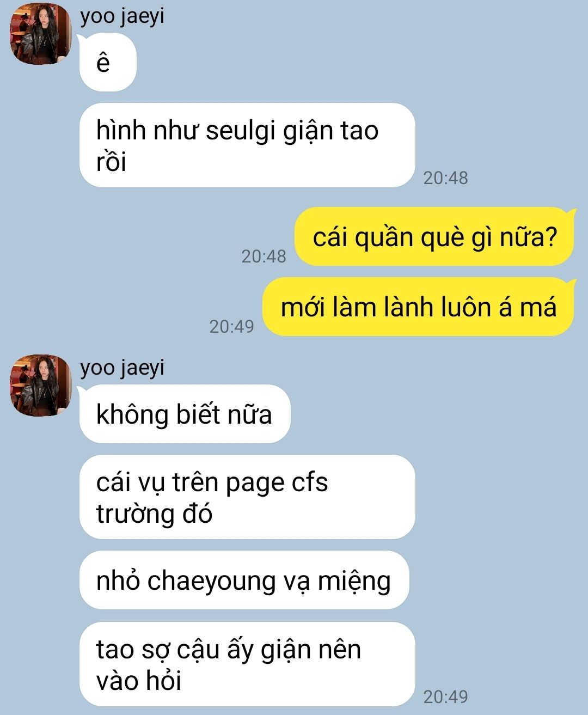This screenshot has width=588, height=715.
Task: Select the 'ê' message bubble
Action: [x=108, y=62]
